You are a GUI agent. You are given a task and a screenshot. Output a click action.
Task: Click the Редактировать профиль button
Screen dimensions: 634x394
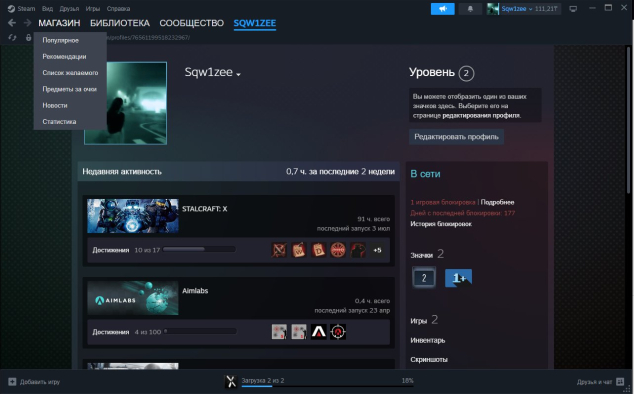pos(456,137)
